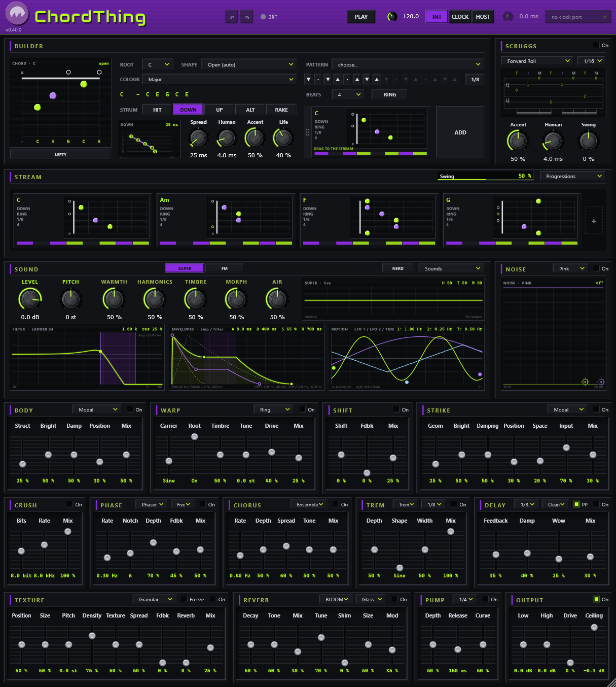Click the purple LFO dot at Motion display edge
The width and height of the screenshot is (616, 687).
pos(480,374)
